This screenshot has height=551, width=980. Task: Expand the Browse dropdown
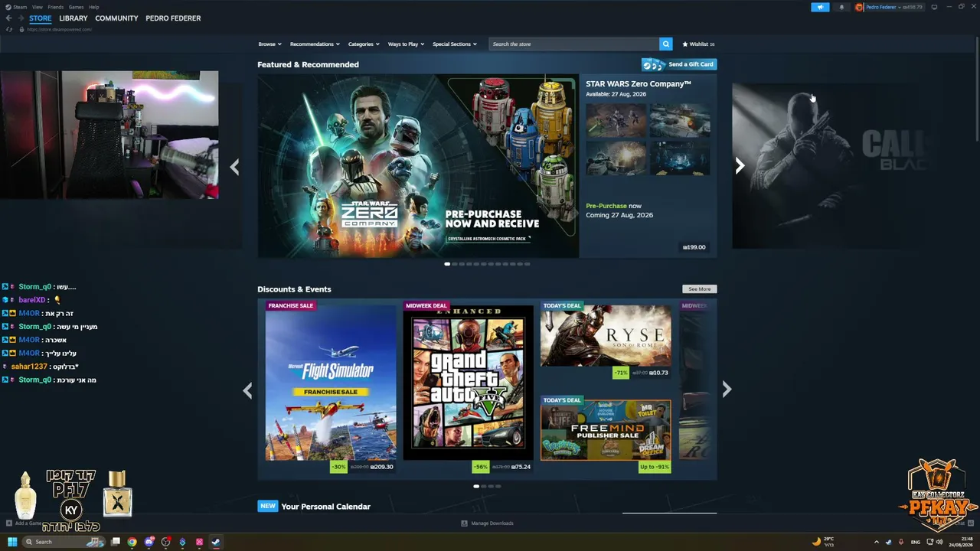(x=269, y=44)
